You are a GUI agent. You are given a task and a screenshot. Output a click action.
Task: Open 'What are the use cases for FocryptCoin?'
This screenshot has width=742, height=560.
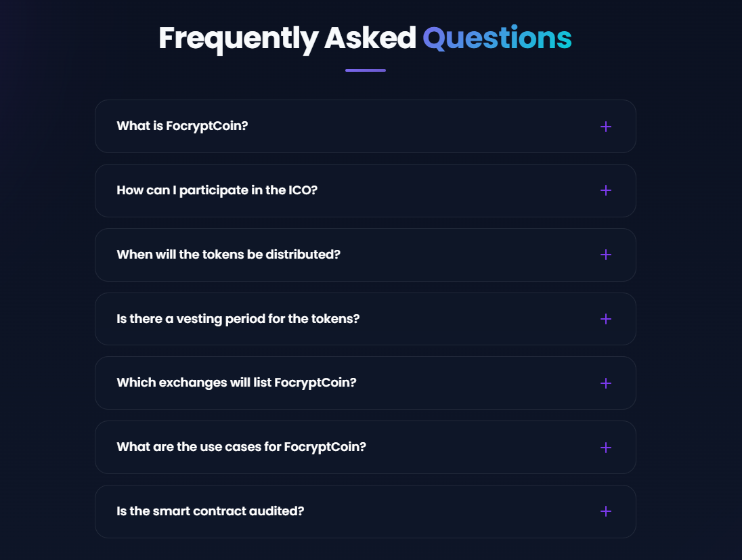pyautogui.click(x=241, y=447)
